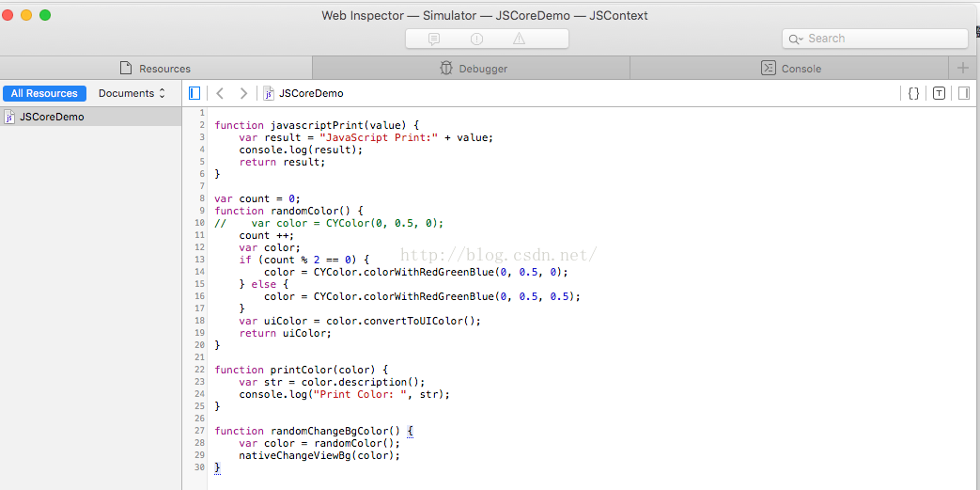Click the magnifier icon in Search field
This screenshot has width=980, height=490.
pos(796,39)
